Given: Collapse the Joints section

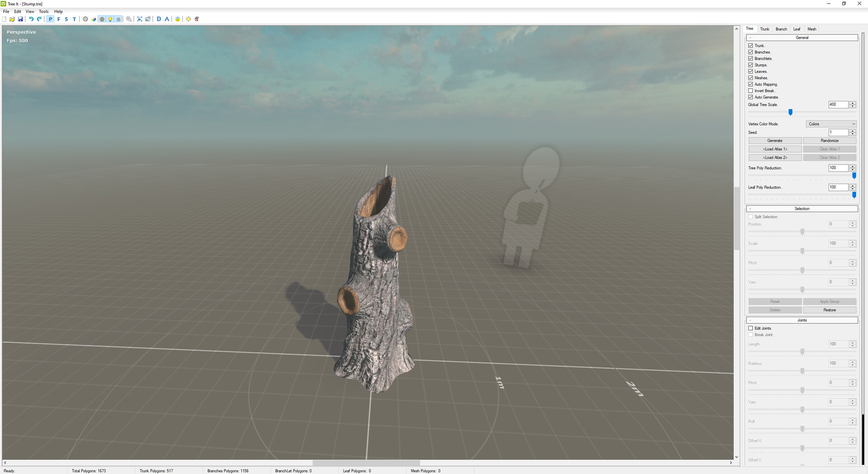Looking at the screenshot, I should 750,320.
